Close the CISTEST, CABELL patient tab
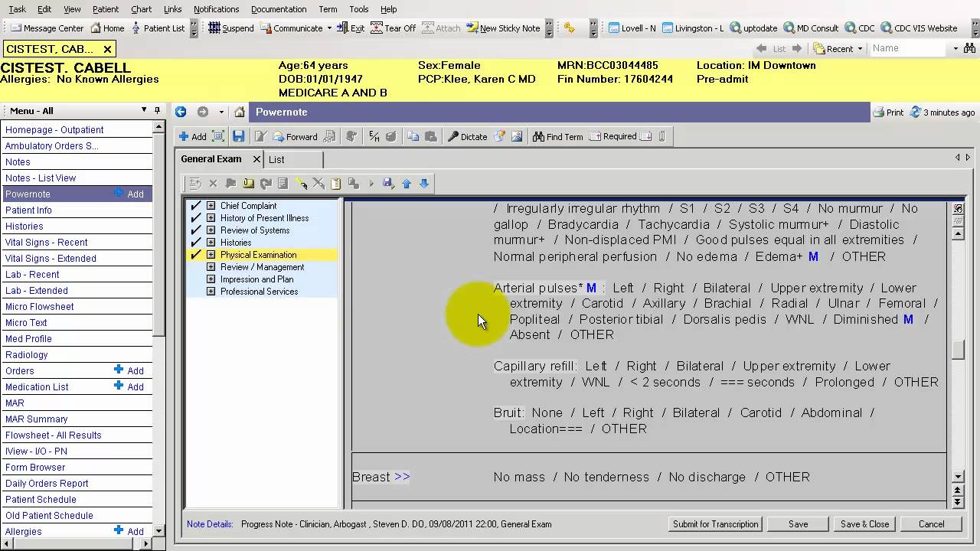Screen dimensions: 980x551 (107, 49)
